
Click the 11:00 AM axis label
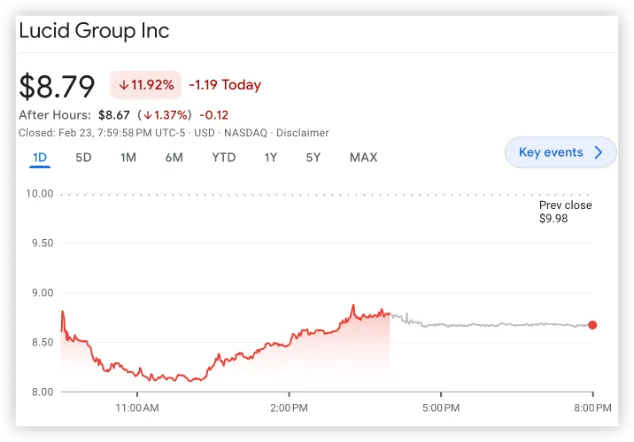point(136,408)
